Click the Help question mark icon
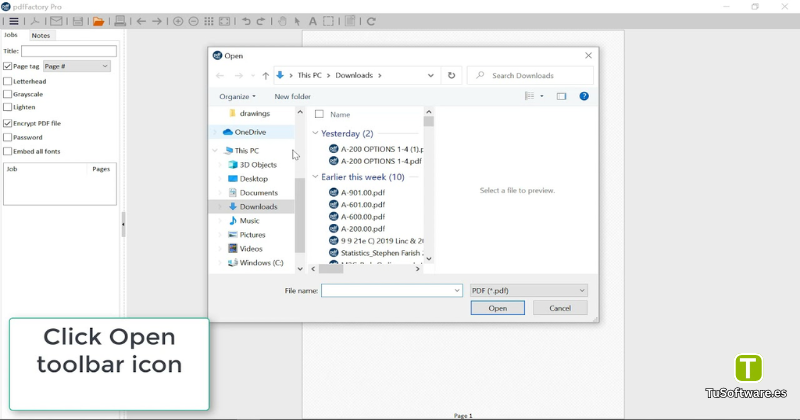 [x=584, y=96]
